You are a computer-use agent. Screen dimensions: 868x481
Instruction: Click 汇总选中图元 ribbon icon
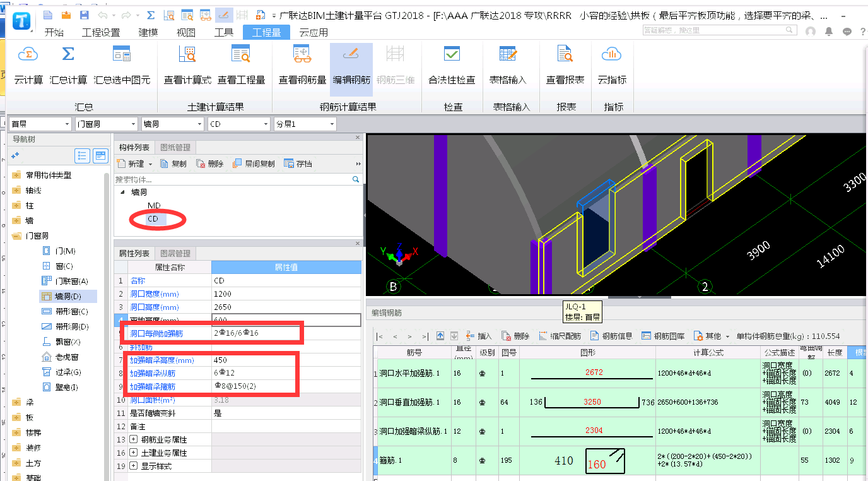tap(122, 54)
